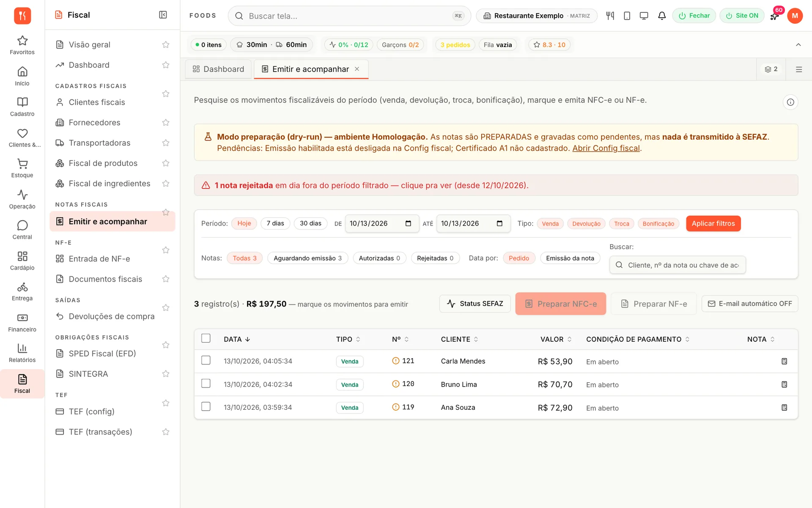Collapse the status bar with chevron
Viewport: 812px width, 508px height.
pos(798,44)
